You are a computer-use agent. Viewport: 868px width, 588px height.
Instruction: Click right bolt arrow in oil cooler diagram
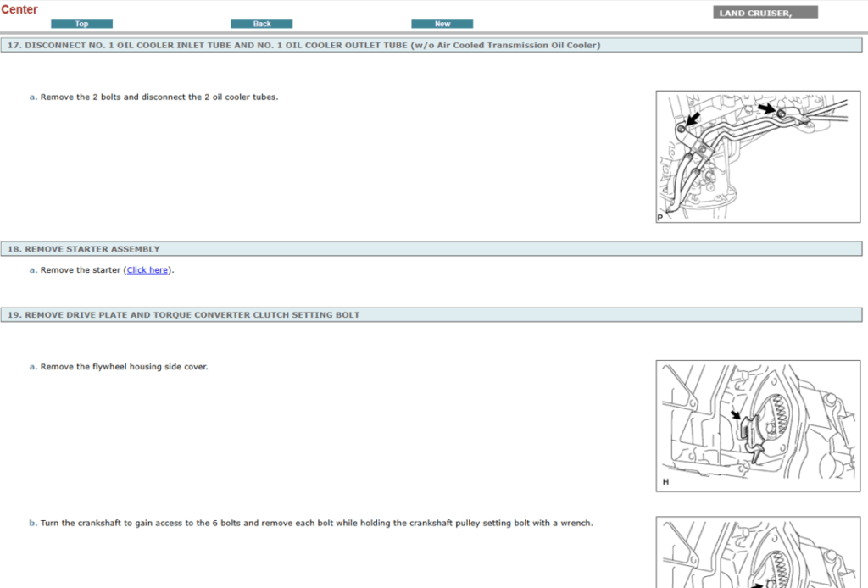tap(765, 108)
